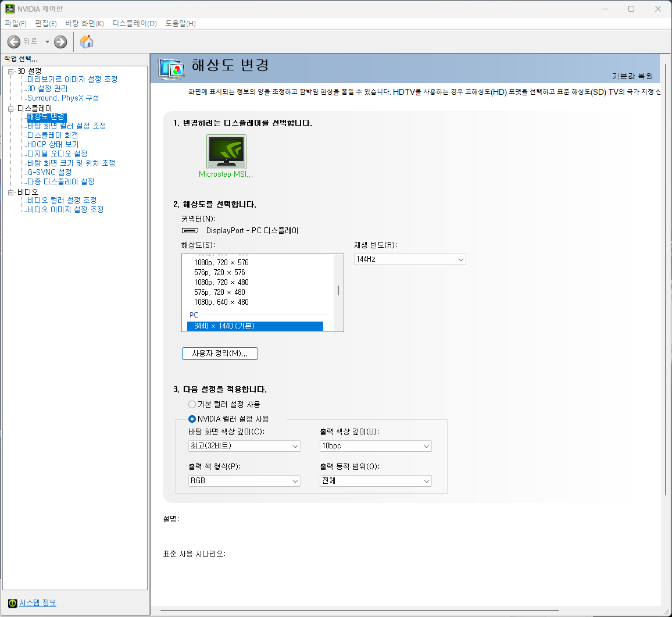Select 기본 컬러 설정 사용 radio button
672x617 pixels.
pyautogui.click(x=192, y=404)
